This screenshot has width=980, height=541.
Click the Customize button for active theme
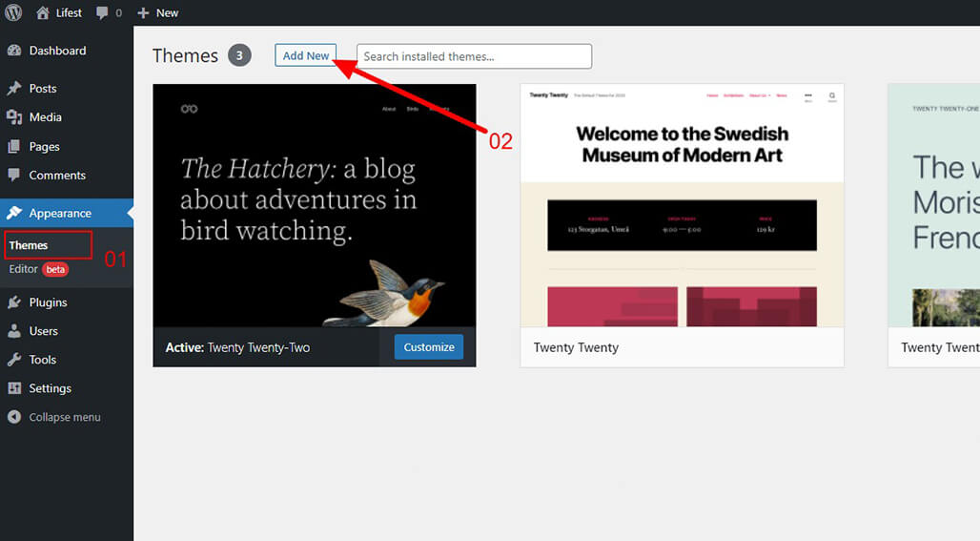[429, 346]
